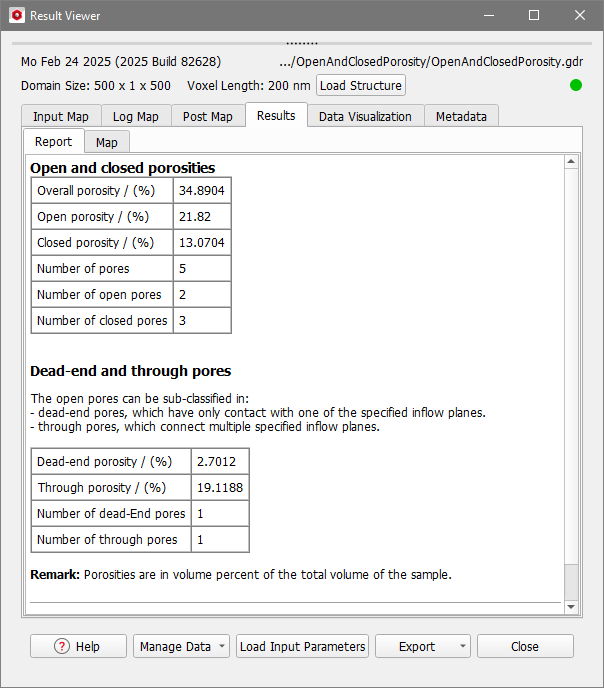Click the build date Mo Feb 24 2025 text
The height and width of the screenshot is (688, 604).
coord(121,61)
